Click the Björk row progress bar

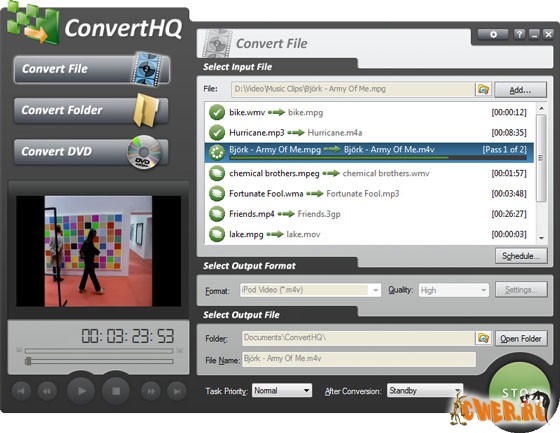(x=378, y=157)
